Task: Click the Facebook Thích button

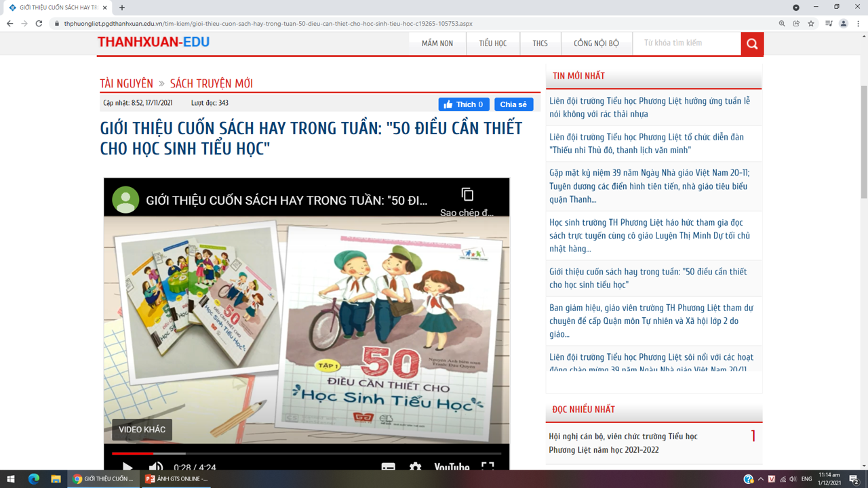Action: pos(464,104)
